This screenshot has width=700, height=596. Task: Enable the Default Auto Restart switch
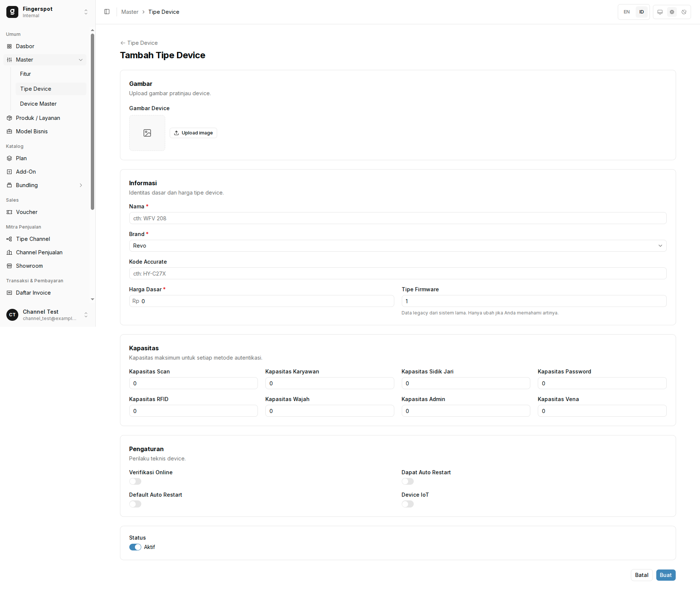coord(135,504)
